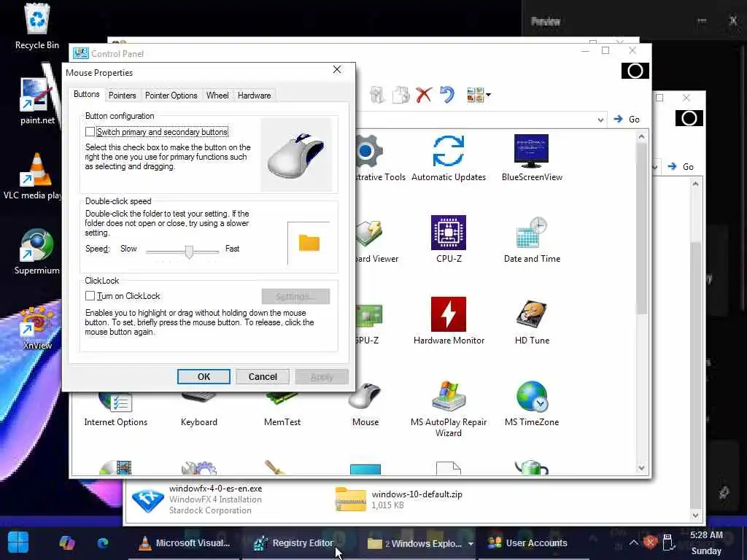Viewport: 747px width, 560px height.
Task: Open the Wheel tab
Action: (217, 96)
